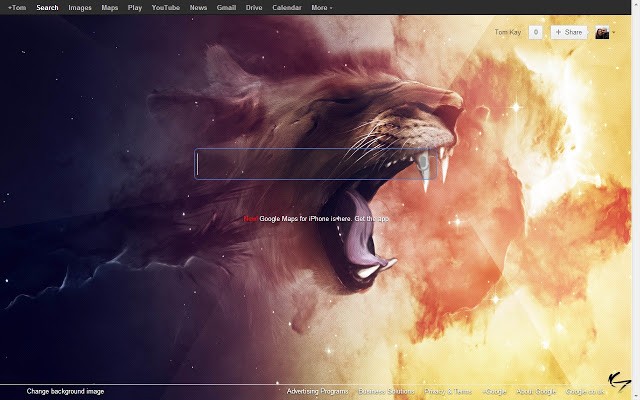Open the profile picture in the header
Viewport: 640px width, 400px height.
[x=602, y=32]
